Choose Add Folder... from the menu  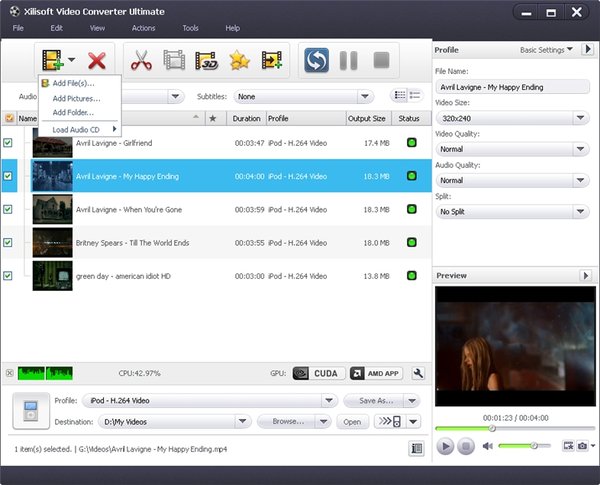(73, 113)
